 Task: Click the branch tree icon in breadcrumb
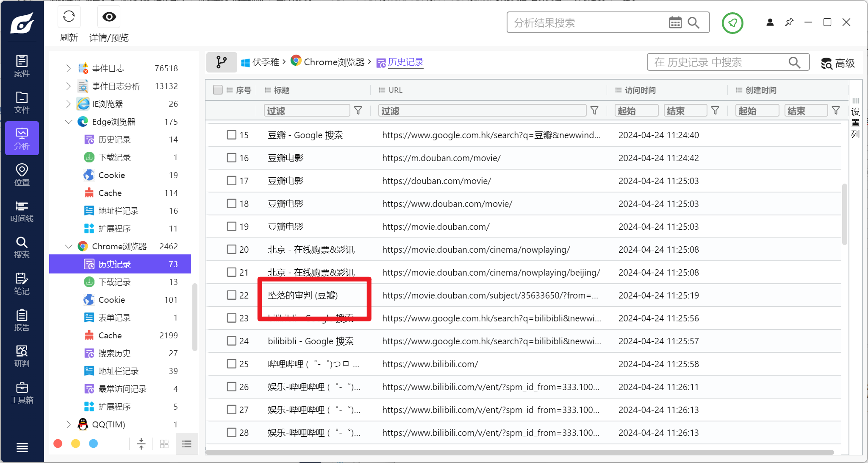click(221, 62)
